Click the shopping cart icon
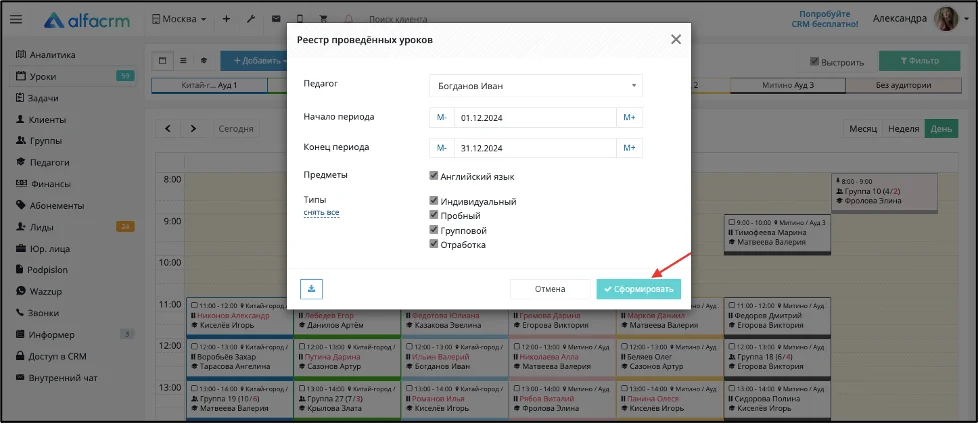The width and height of the screenshot is (979, 424). pos(324,19)
